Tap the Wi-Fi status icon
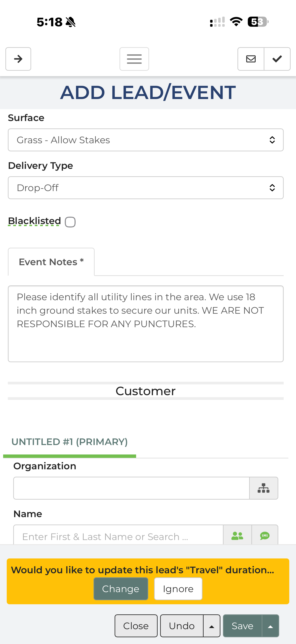Screen dimensions: 296x644 pyautogui.click(x=236, y=22)
